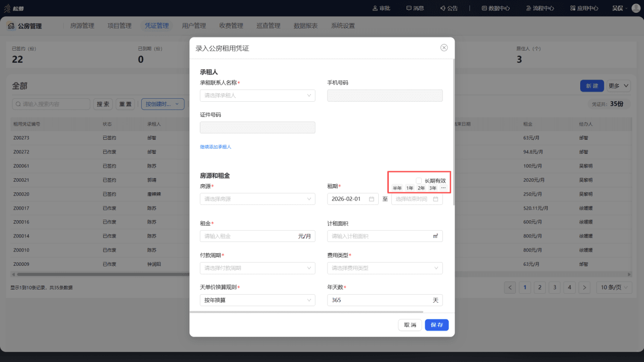Open the 消息 messages icon

pyautogui.click(x=415, y=8)
